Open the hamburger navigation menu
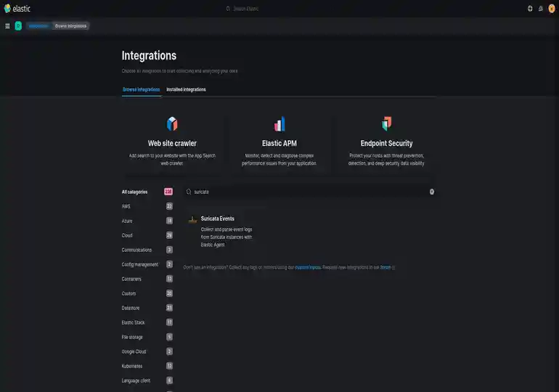The width and height of the screenshot is (559, 392). coord(7,26)
